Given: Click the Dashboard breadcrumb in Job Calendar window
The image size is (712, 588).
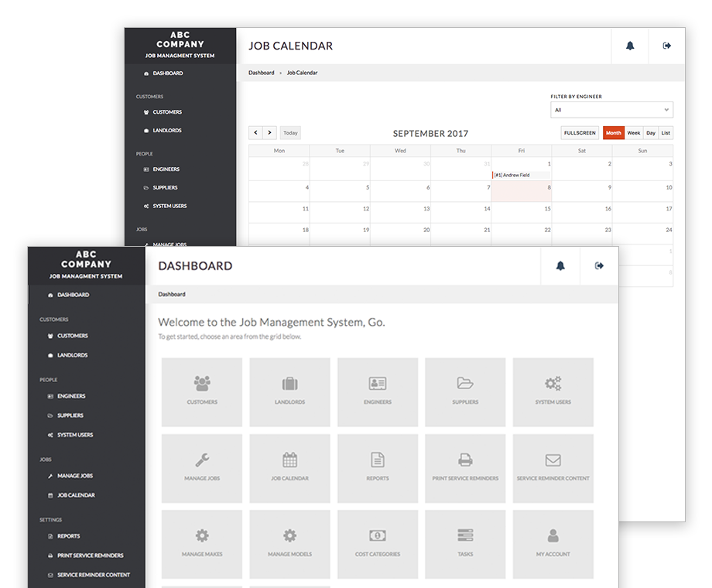Looking at the screenshot, I should [261, 73].
